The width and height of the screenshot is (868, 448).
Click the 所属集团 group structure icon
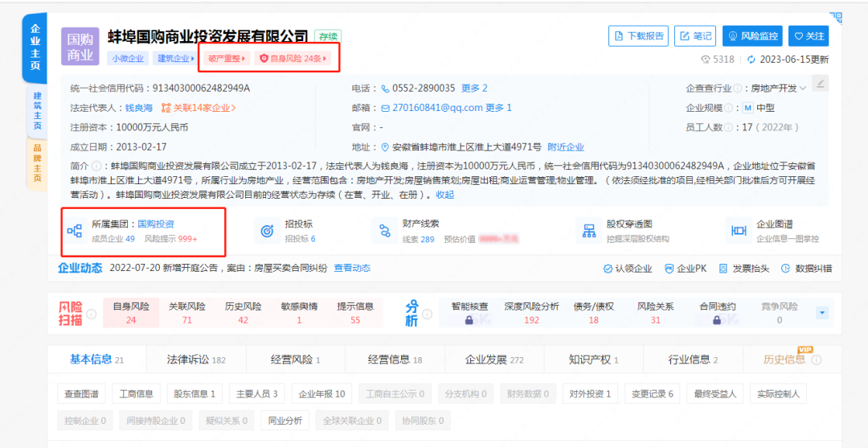[74, 231]
